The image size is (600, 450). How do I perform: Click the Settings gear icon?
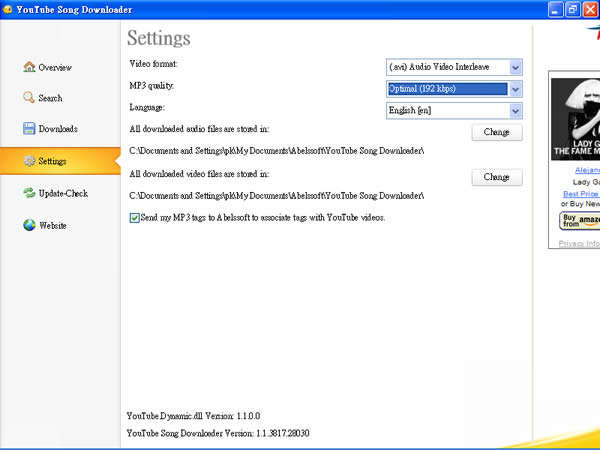pyautogui.click(x=29, y=161)
